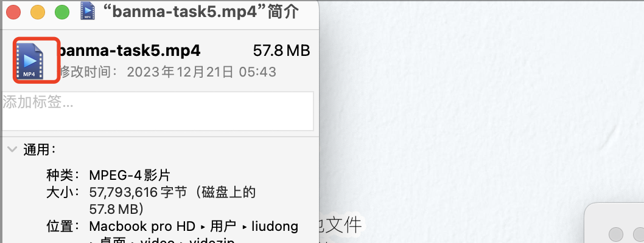This screenshot has height=243, width=644.
Task: Click liudong in the location path
Action: click(x=275, y=226)
